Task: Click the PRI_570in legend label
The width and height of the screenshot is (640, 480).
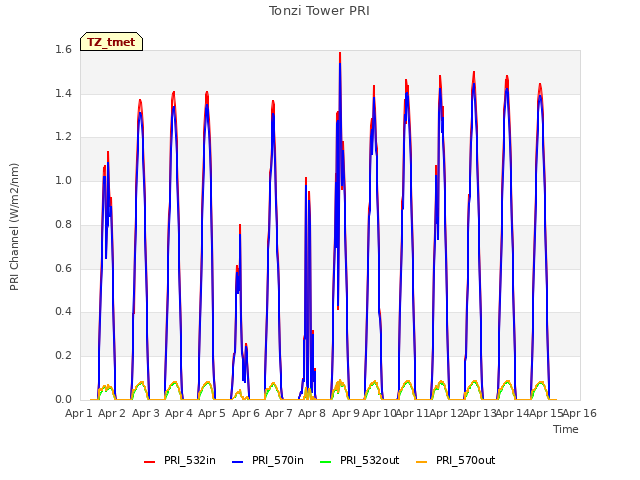Action: pos(278,460)
